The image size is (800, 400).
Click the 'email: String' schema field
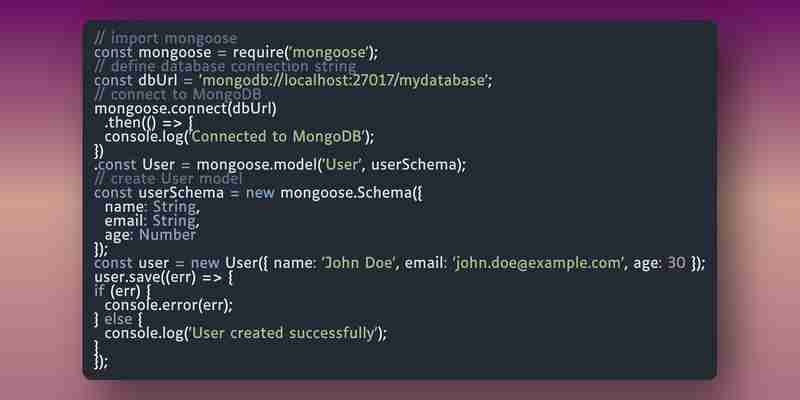tap(152, 221)
